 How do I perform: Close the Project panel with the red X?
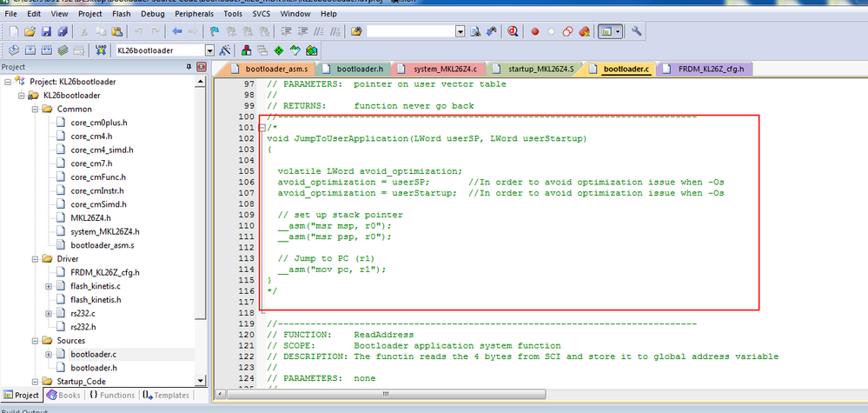[201, 67]
